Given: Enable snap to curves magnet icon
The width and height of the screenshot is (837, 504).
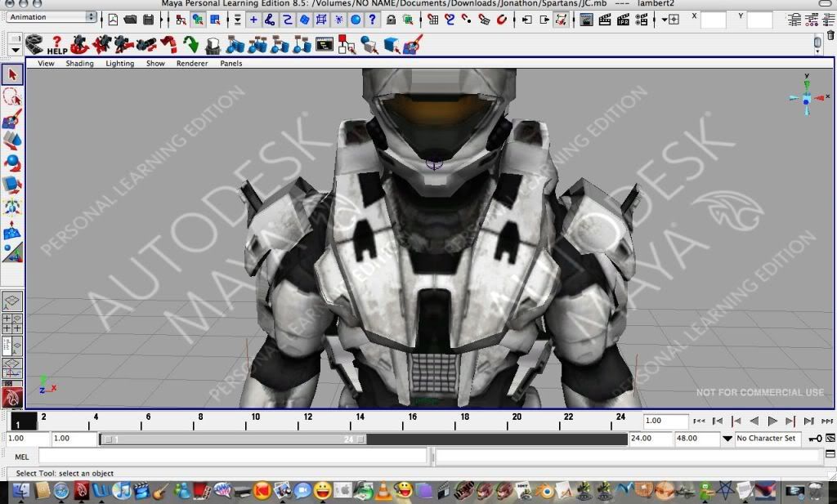Looking at the screenshot, I should 450,20.
